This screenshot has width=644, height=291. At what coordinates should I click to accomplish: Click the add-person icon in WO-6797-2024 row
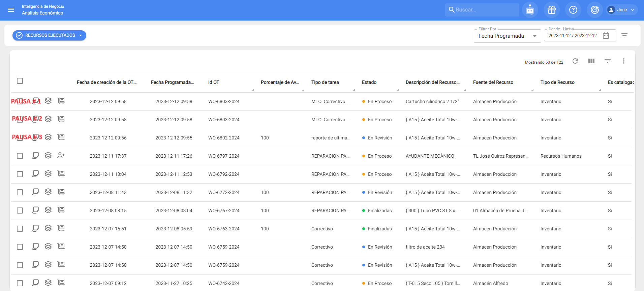tap(61, 155)
